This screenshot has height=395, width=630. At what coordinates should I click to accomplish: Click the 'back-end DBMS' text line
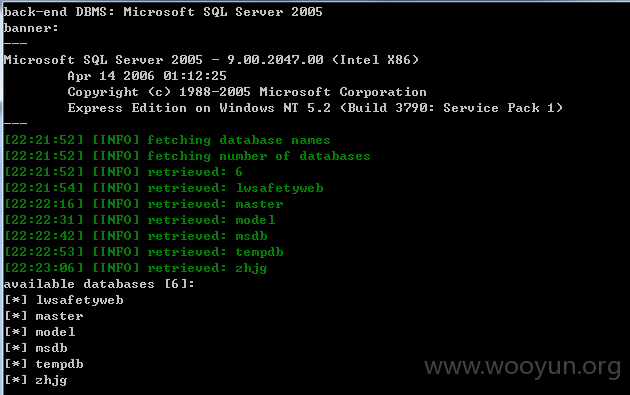click(x=163, y=12)
